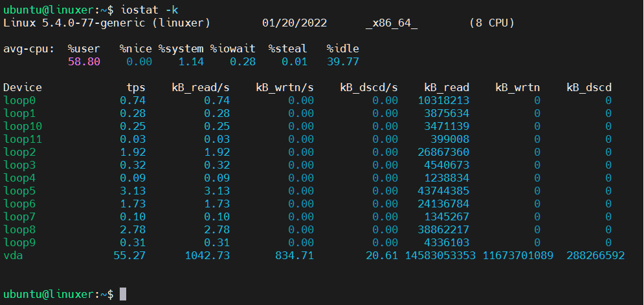Click the loop1 device name
Viewport: 644px width, 305px height.
19,113
